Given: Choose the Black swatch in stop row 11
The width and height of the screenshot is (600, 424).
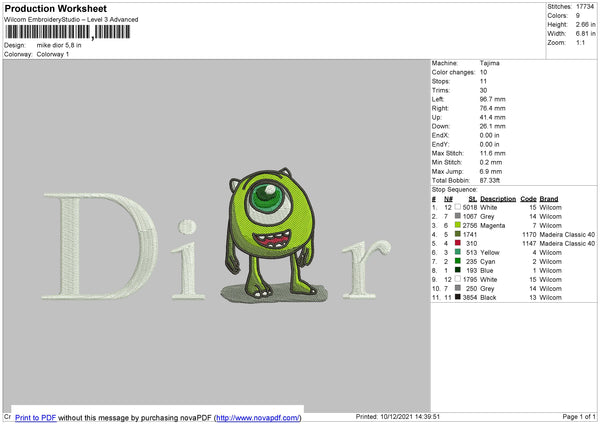Looking at the screenshot, I should tap(458, 297).
